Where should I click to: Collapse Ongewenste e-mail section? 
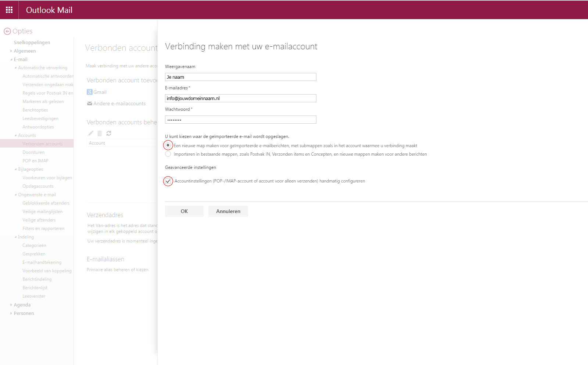pos(15,195)
